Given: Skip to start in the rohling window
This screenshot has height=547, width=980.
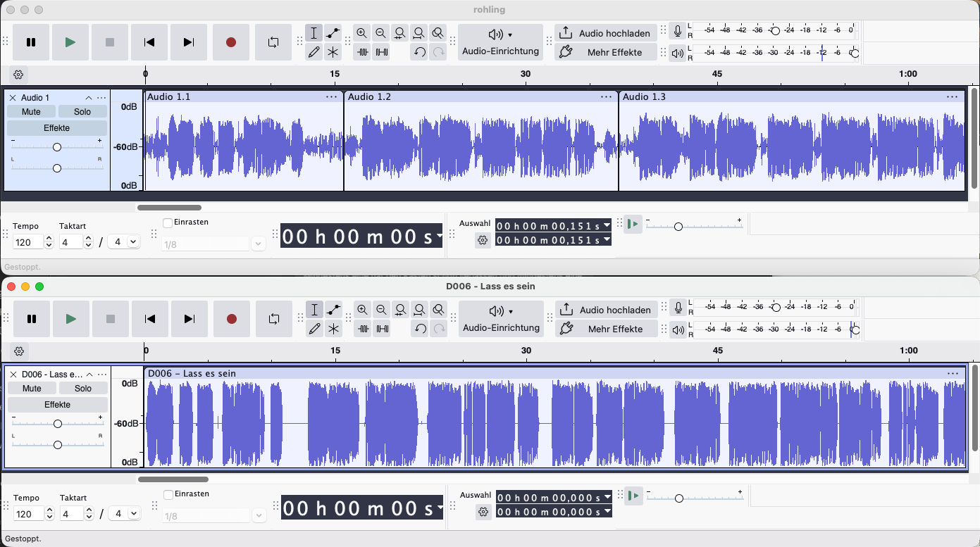Looking at the screenshot, I should (x=149, y=42).
